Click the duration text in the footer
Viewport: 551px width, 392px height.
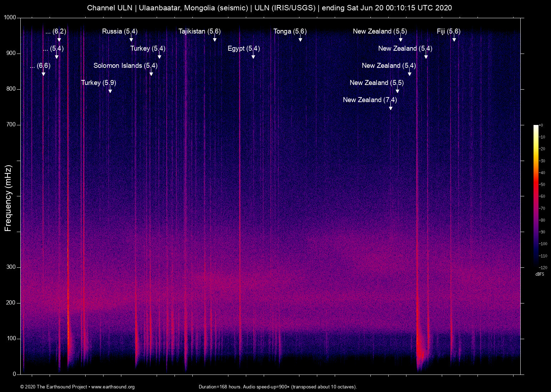click(278, 387)
